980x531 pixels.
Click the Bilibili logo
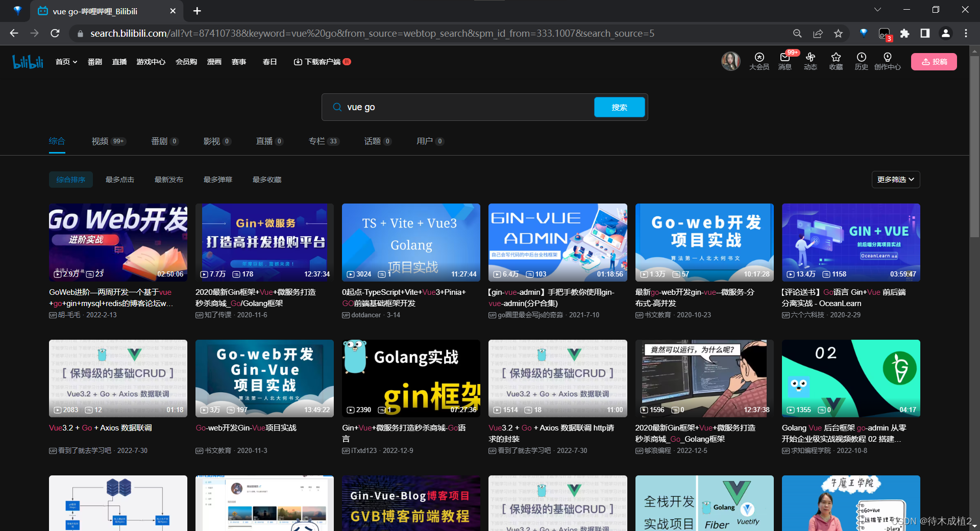(x=28, y=62)
